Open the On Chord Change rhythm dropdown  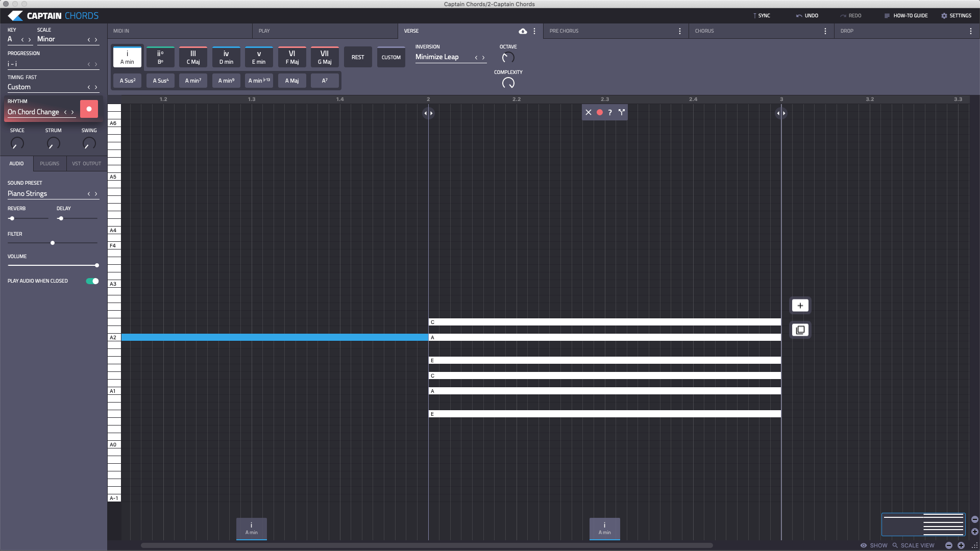34,112
